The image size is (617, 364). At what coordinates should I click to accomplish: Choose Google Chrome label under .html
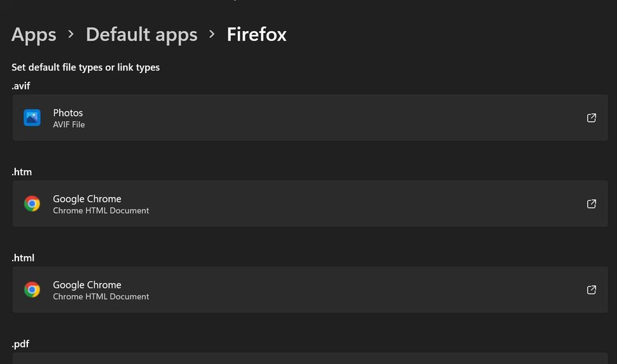click(x=87, y=285)
